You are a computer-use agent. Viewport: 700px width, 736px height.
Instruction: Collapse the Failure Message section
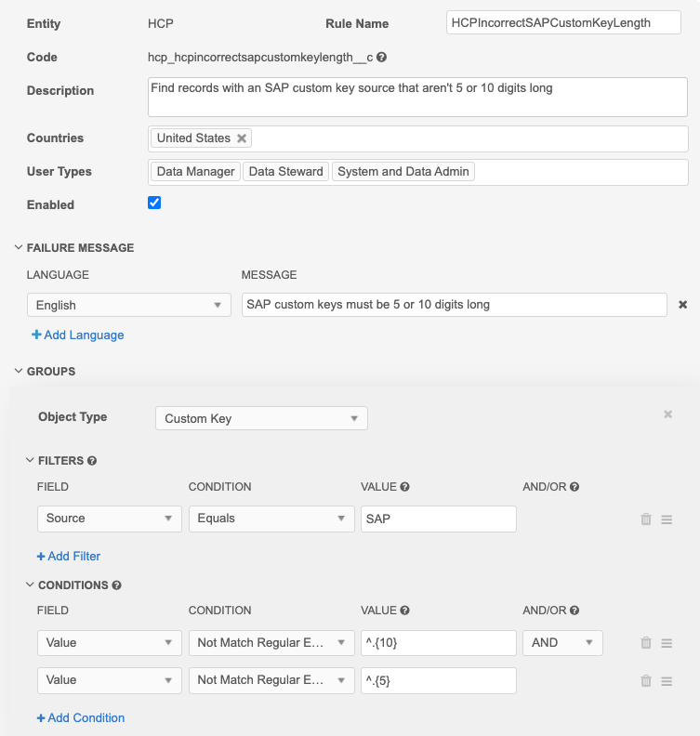coord(19,248)
